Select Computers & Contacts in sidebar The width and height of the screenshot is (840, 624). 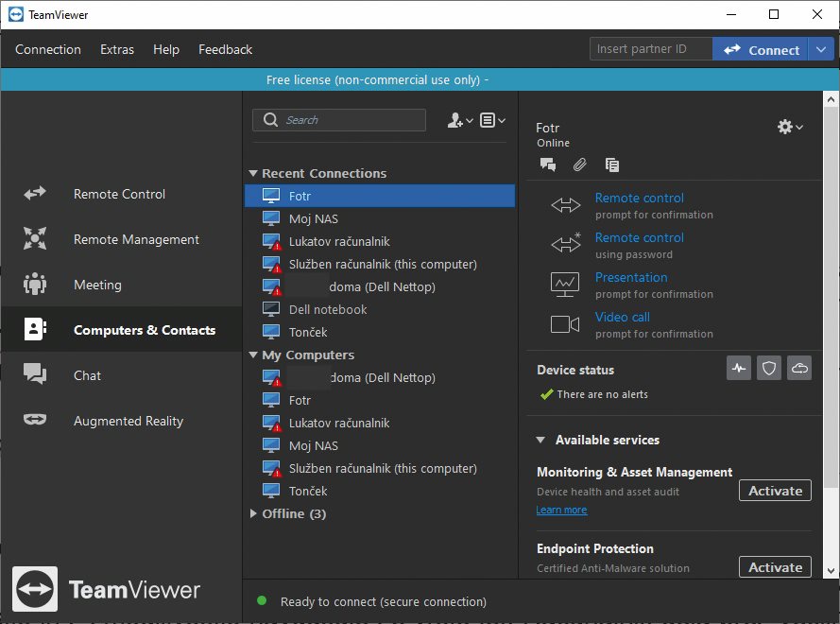point(122,330)
